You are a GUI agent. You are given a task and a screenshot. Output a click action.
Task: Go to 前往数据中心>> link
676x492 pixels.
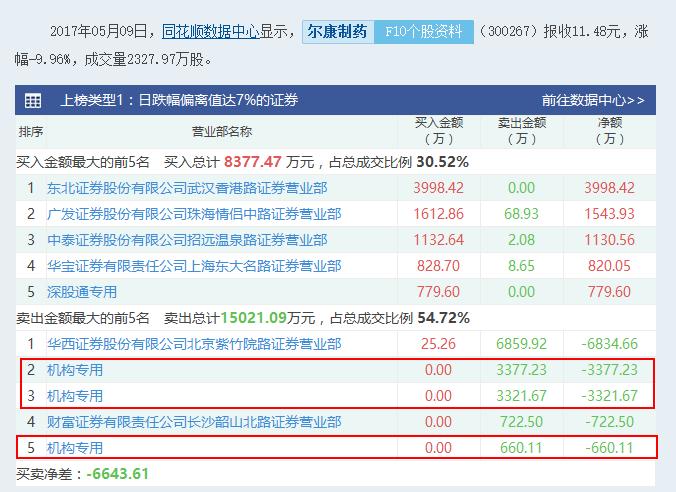click(x=593, y=100)
